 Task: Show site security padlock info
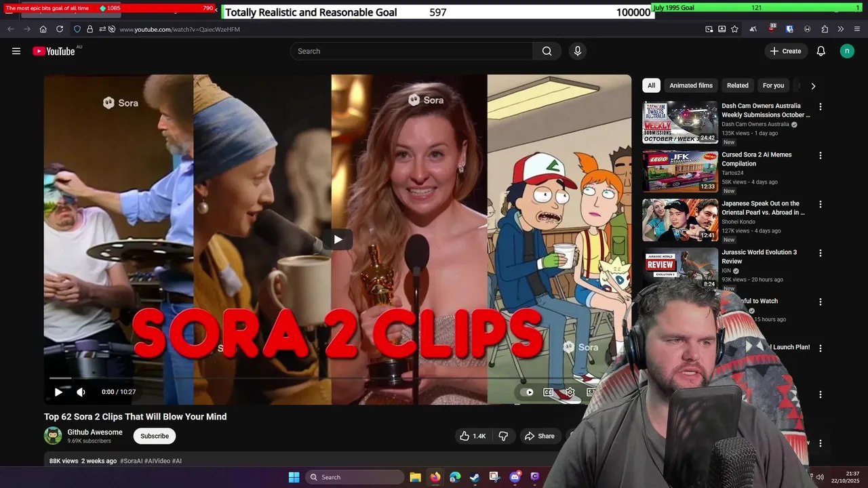pyautogui.click(x=90, y=29)
